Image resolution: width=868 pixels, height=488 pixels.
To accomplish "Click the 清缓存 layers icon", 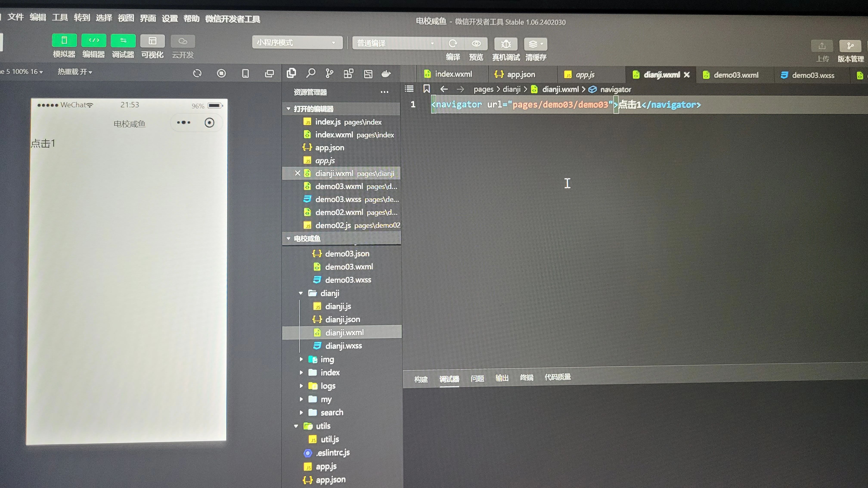I will [535, 44].
